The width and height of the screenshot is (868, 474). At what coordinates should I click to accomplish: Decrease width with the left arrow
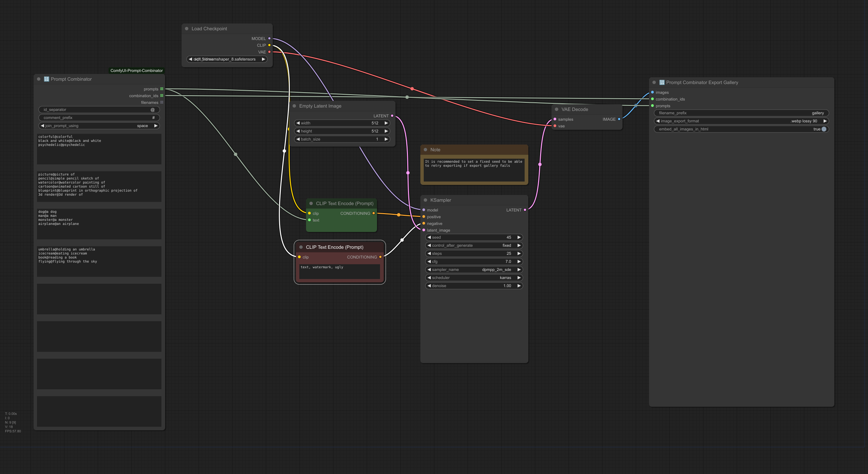(x=298, y=123)
